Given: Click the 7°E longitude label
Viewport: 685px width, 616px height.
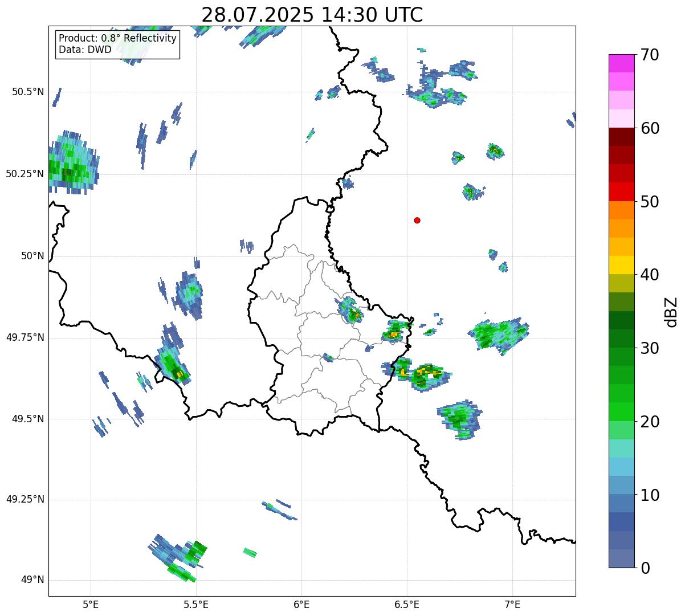Looking at the screenshot, I should pyautogui.click(x=512, y=605).
